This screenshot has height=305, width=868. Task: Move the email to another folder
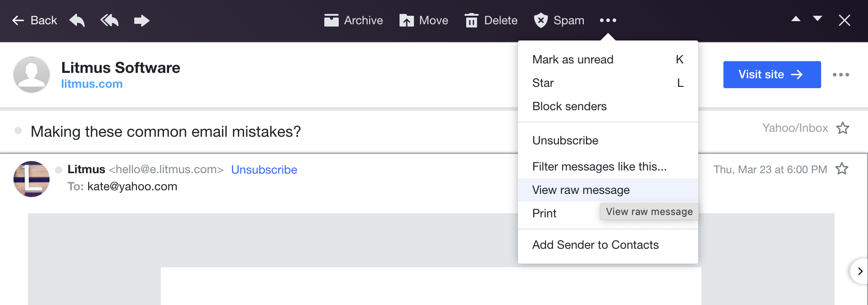coord(423,20)
